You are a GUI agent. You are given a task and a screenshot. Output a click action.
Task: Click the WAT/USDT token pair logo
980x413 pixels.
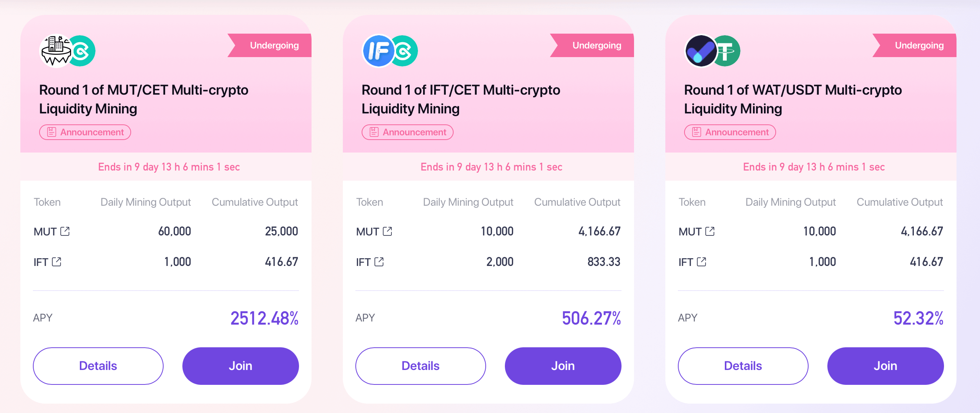tap(713, 51)
